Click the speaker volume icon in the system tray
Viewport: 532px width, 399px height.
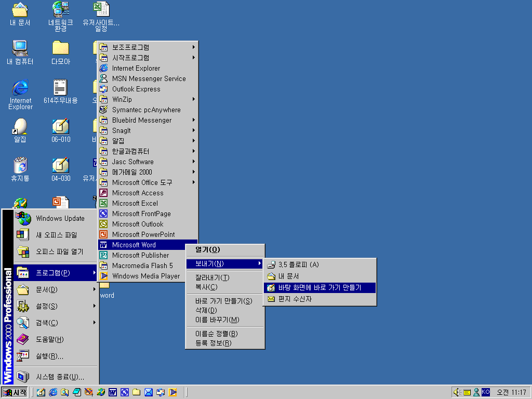457,392
